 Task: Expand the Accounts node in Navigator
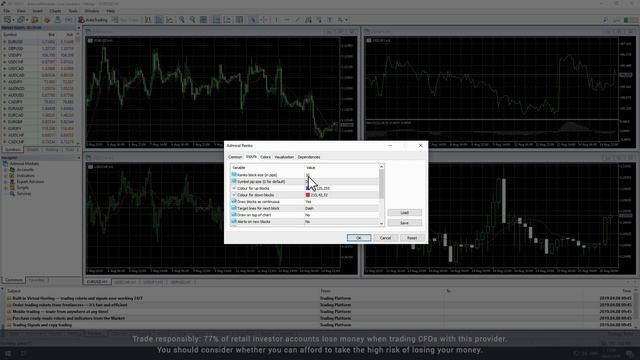click(6, 169)
